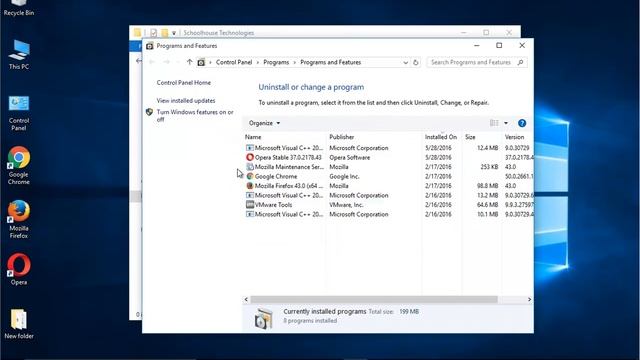Maximize the Programs and Features window
The width and height of the screenshot is (640, 360).
[x=499, y=46]
